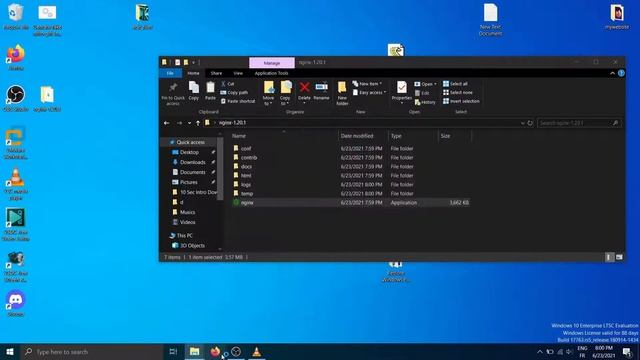640x360 pixels.
Task: Open This PC in navigation pane
Action: pos(184,236)
